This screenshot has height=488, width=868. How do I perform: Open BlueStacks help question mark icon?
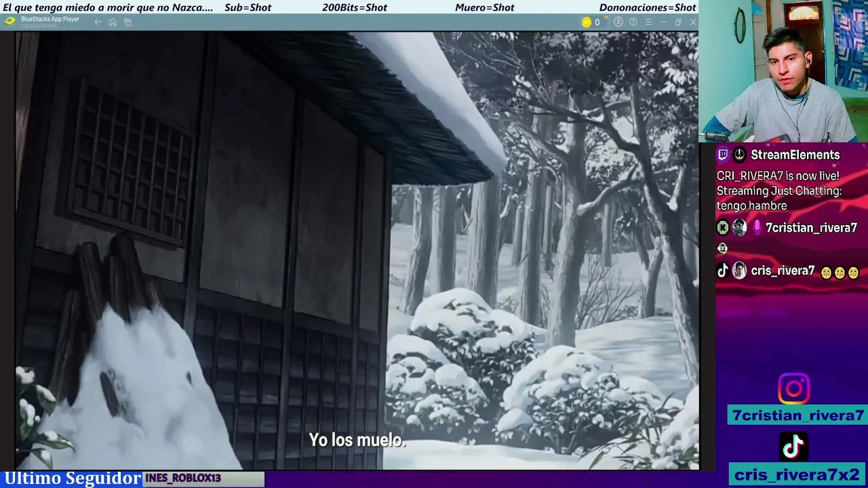pyautogui.click(x=633, y=22)
